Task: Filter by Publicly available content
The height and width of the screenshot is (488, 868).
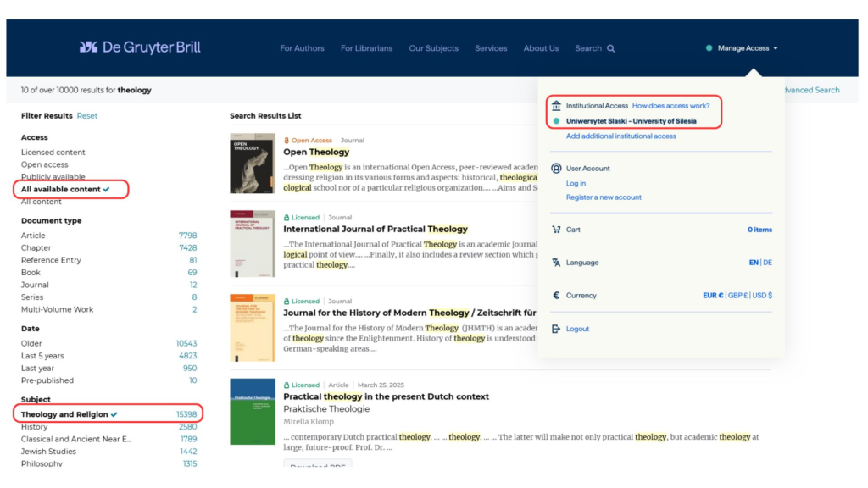Action: tap(53, 177)
